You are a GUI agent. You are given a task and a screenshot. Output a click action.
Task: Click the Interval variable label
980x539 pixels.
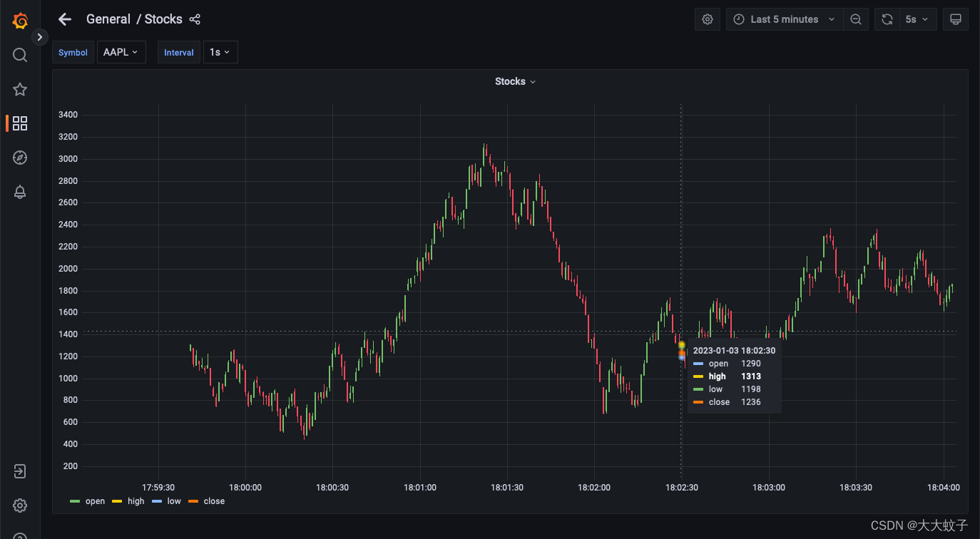pyautogui.click(x=179, y=52)
